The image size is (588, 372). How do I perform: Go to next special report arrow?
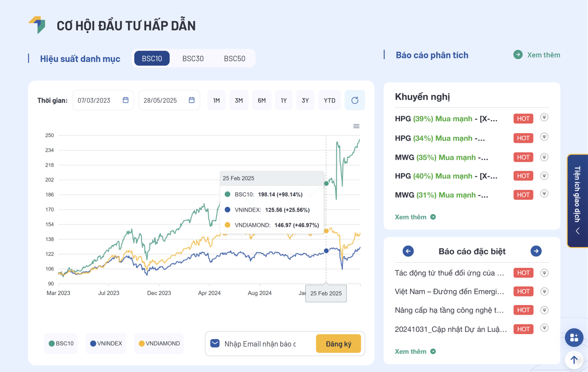(536, 251)
